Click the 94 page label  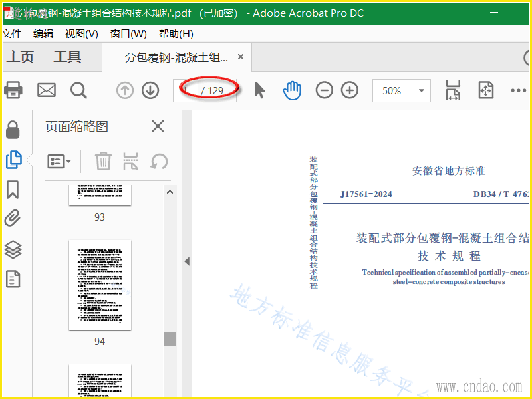pos(100,341)
